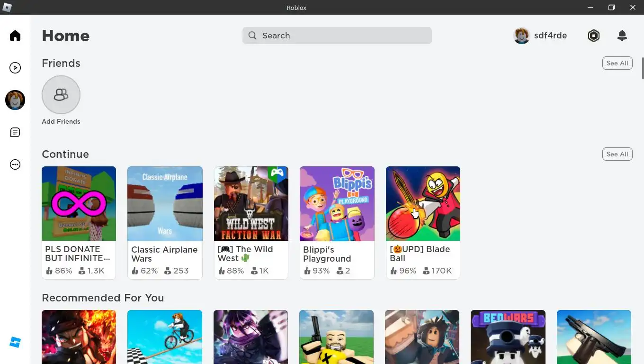This screenshot has width=644, height=364.
Task: Open Blippi's Playground thumbnail
Action: point(337,203)
